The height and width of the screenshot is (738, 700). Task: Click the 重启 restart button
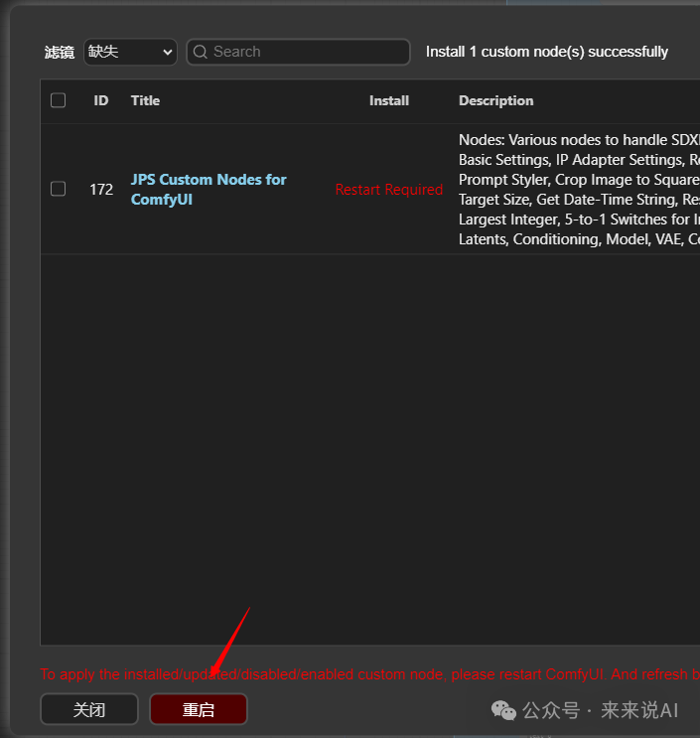[198, 709]
